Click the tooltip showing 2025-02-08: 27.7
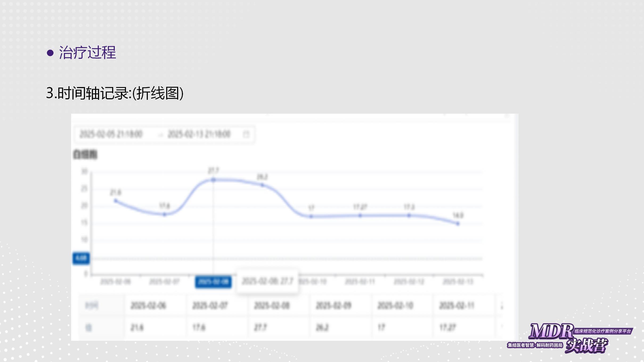The image size is (644, 362). tap(267, 281)
